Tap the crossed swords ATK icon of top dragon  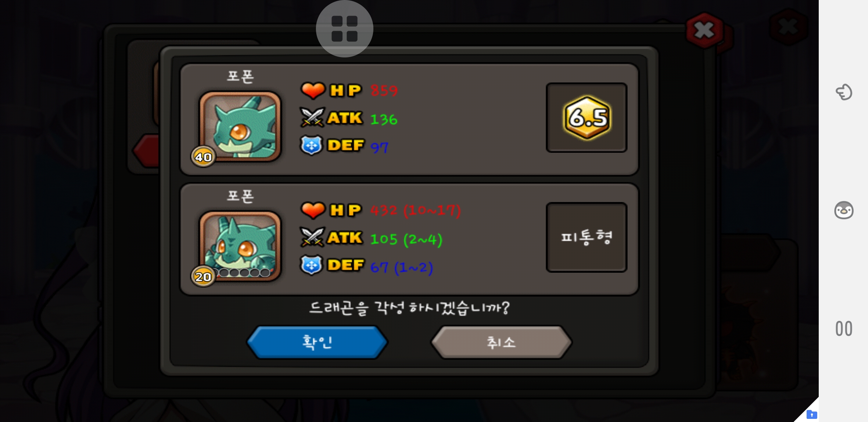312,118
